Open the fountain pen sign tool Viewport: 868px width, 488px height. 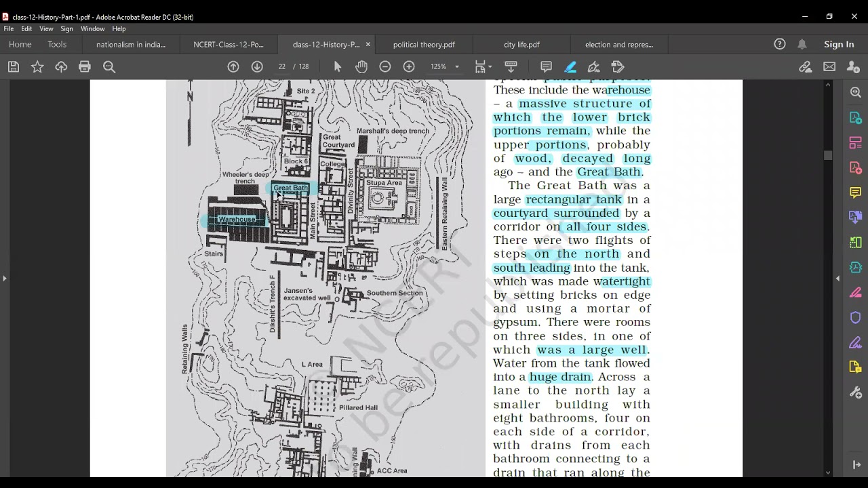tap(594, 66)
